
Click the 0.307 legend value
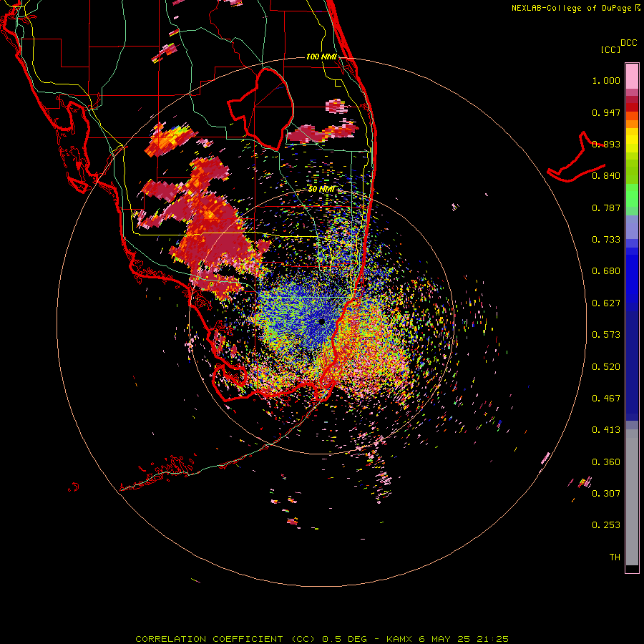coord(606,493)
